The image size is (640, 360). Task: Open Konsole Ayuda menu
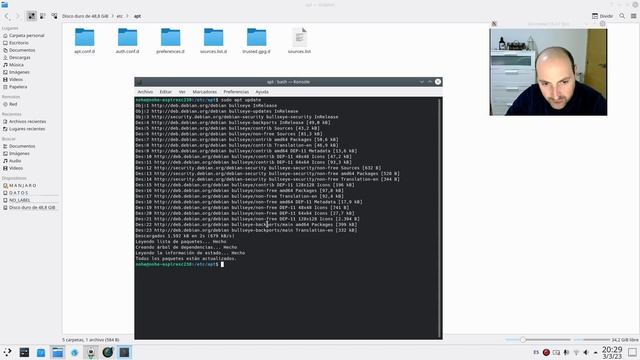(x=262, y=92)
